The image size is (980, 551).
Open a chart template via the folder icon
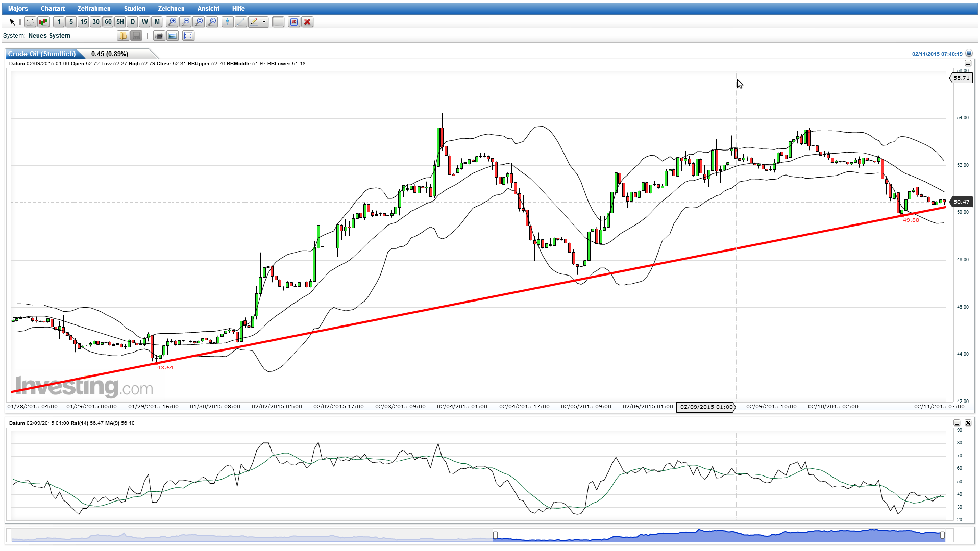coord(123,36)
